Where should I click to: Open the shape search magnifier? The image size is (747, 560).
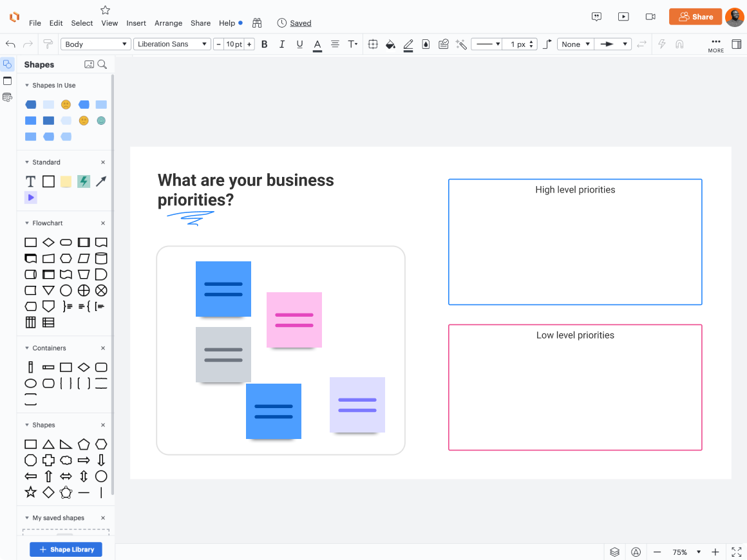point(102,64)
